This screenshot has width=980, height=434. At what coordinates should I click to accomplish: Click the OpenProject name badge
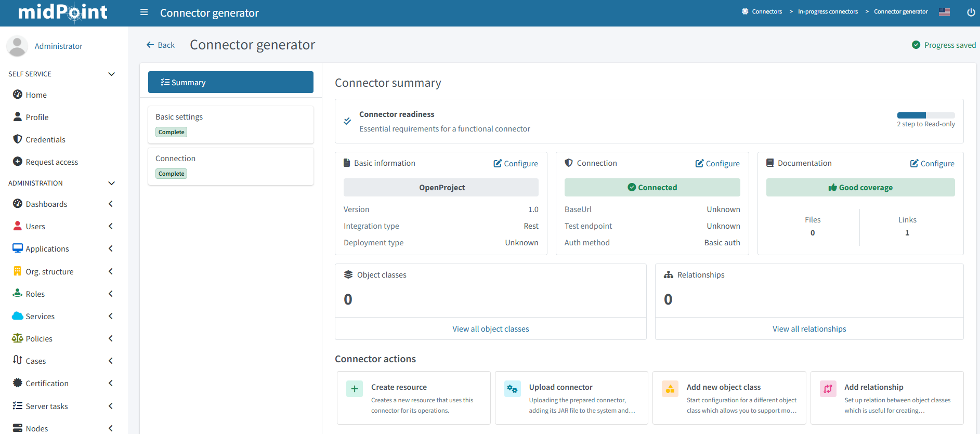pyautogui.click(x=441, y=187)
